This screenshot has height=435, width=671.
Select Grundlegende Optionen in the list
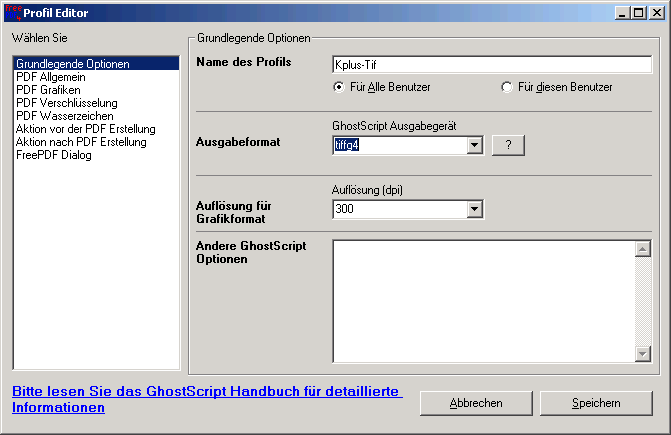tap(72, 64)
